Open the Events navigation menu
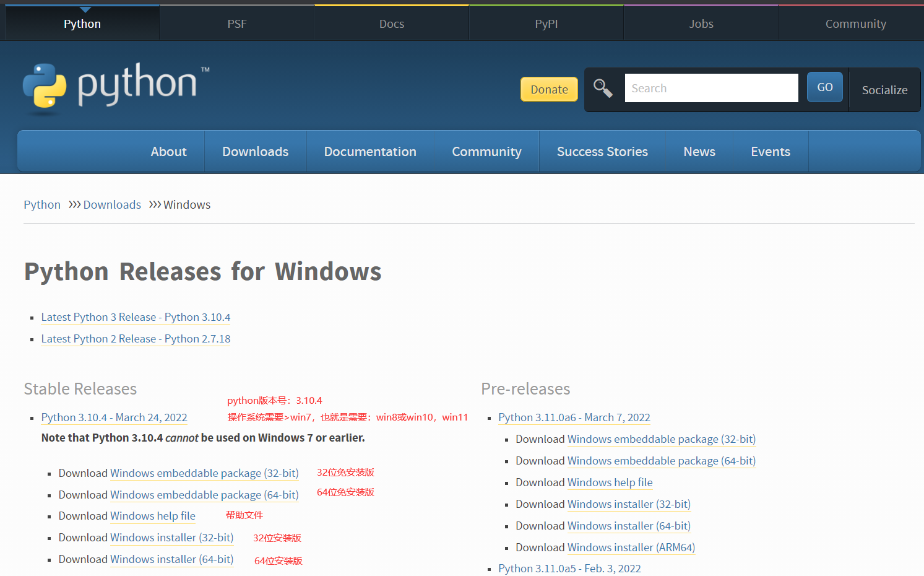Viewport: 924px width, 576px height. pyautogui.click(x=771, y=152)
